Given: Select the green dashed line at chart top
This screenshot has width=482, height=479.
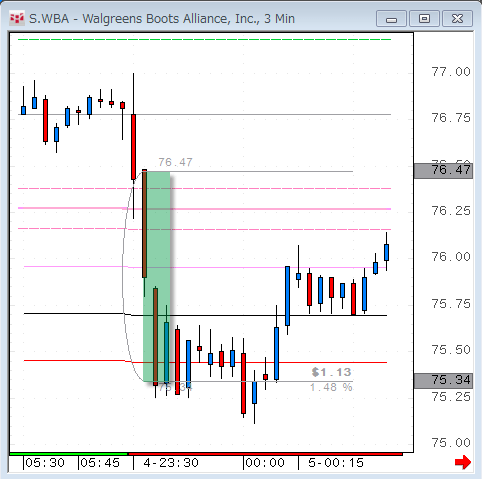Looking at the screenshot, I should tap(204, 40).
